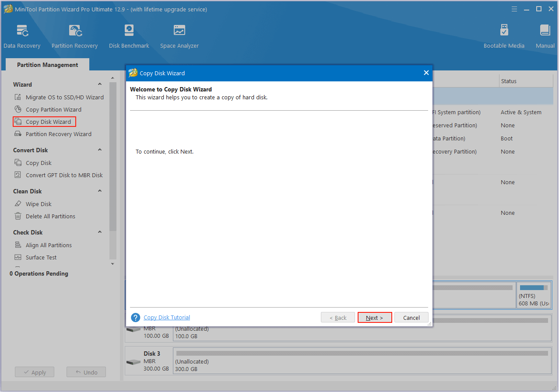The height and width of the screenshot is (392, 559).
Task: Select Align All Partitions option
Action: [49, 245]
